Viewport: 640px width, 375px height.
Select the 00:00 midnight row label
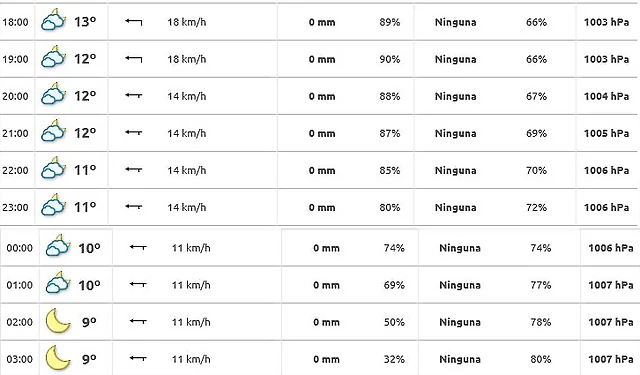20,248
